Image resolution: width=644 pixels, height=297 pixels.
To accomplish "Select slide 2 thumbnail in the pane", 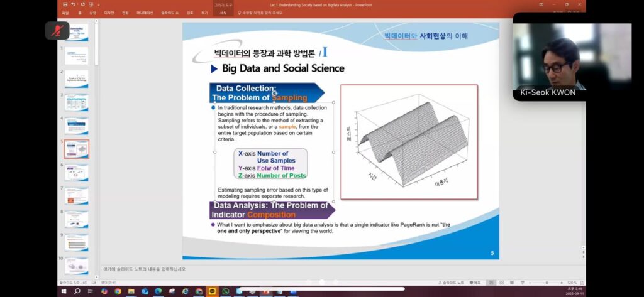I will pos(76,78).
